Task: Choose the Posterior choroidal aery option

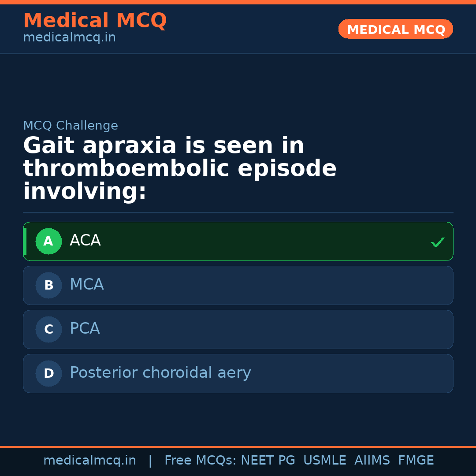Action: [x=238, y=373]
